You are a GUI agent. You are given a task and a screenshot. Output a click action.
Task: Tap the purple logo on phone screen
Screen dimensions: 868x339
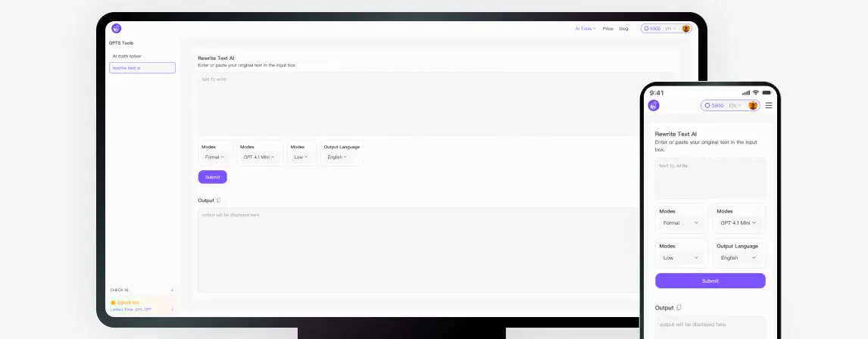(x=654, y=105)
